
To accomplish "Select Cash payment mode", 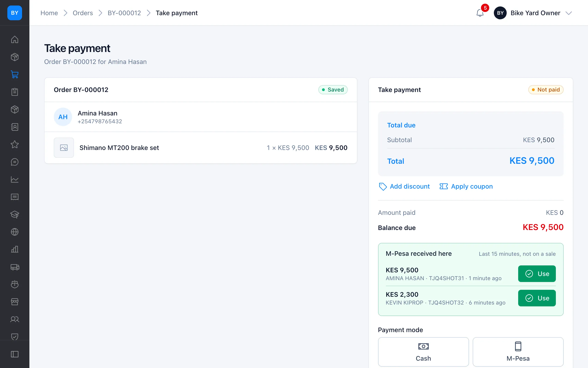I will point(423,352).
